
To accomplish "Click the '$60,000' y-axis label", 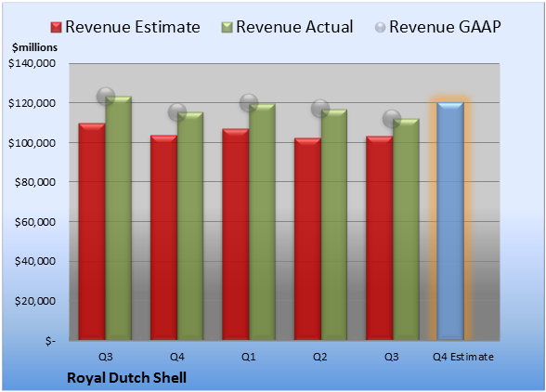I will coord(35,222).
